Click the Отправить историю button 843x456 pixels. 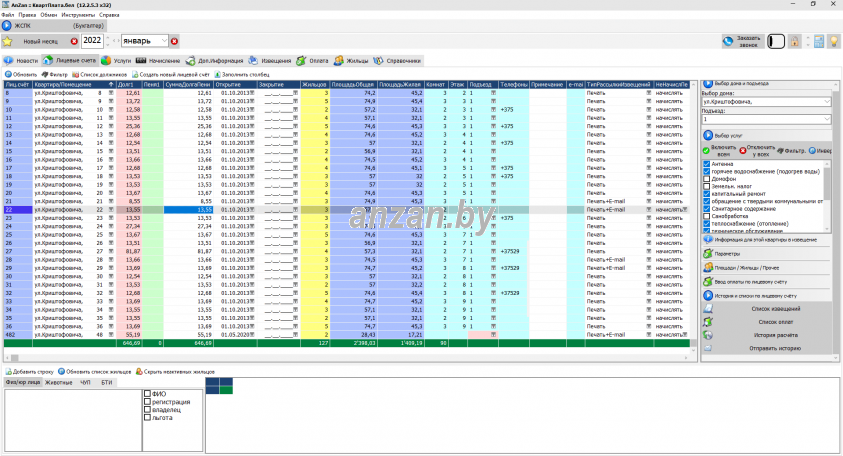pos(769,347)
